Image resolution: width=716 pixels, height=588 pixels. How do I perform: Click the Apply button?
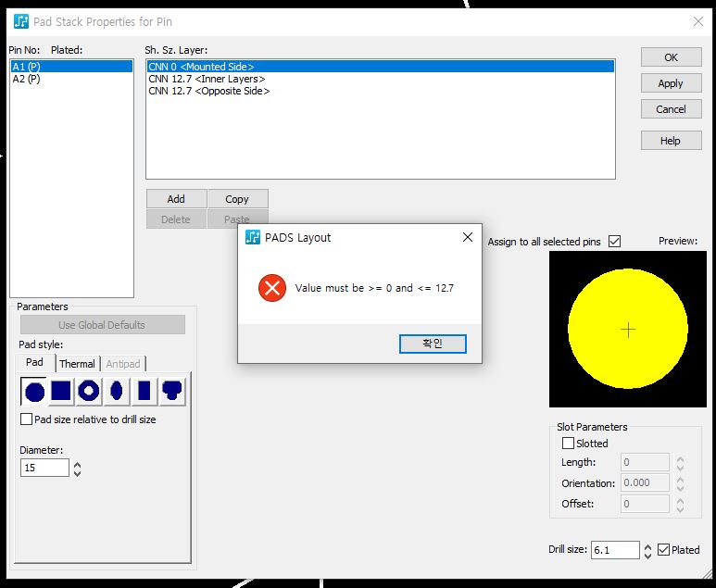[671, 83]
